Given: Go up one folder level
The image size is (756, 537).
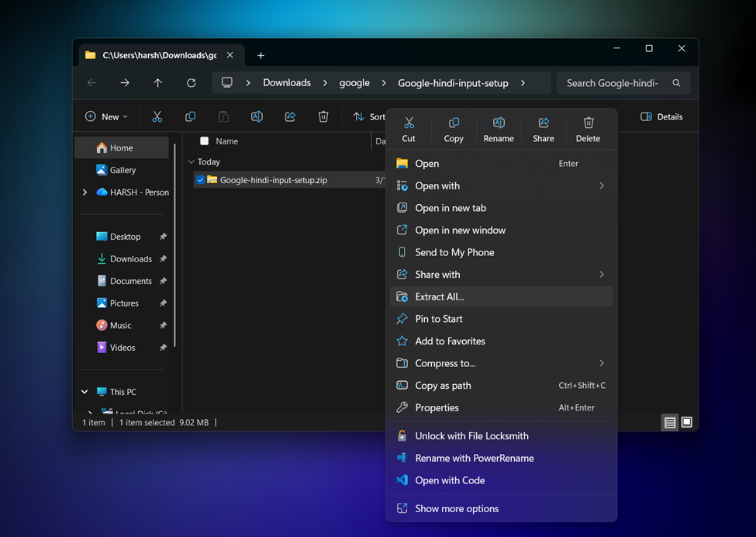Looking at the screenshot, I should 158,83.
